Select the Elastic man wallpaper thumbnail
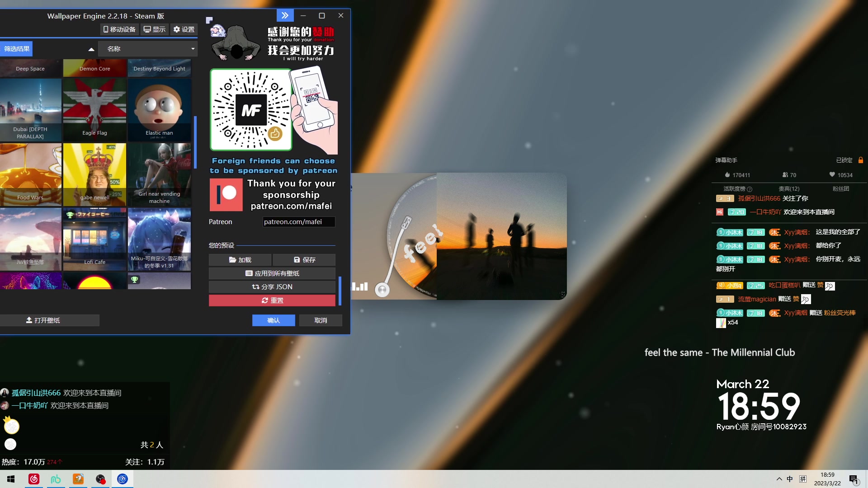 tap(159, 109)
